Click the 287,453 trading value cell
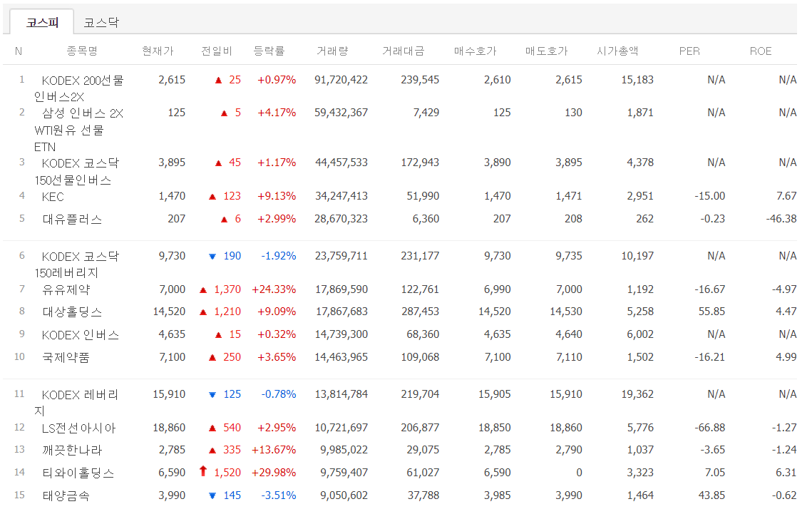 click(420, 311)
